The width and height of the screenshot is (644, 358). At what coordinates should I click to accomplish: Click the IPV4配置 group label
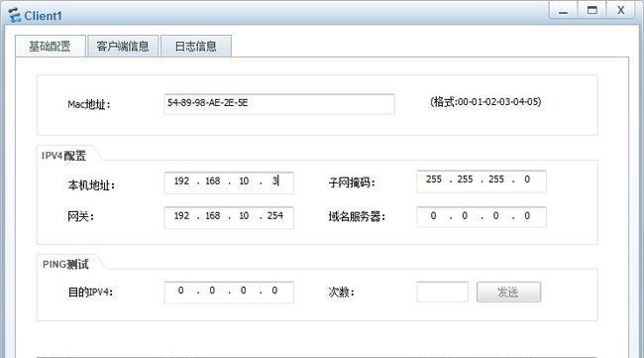63,156
